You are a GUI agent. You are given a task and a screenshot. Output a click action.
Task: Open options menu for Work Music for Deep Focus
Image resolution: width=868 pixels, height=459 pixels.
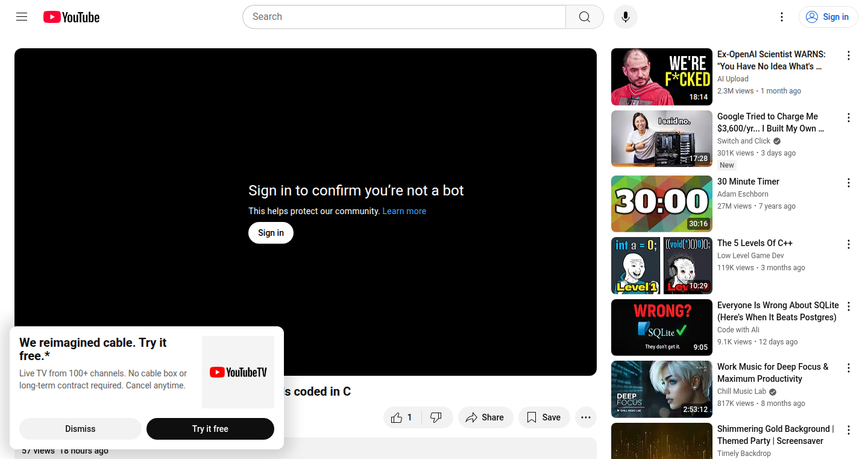click(x=849, y=368)
